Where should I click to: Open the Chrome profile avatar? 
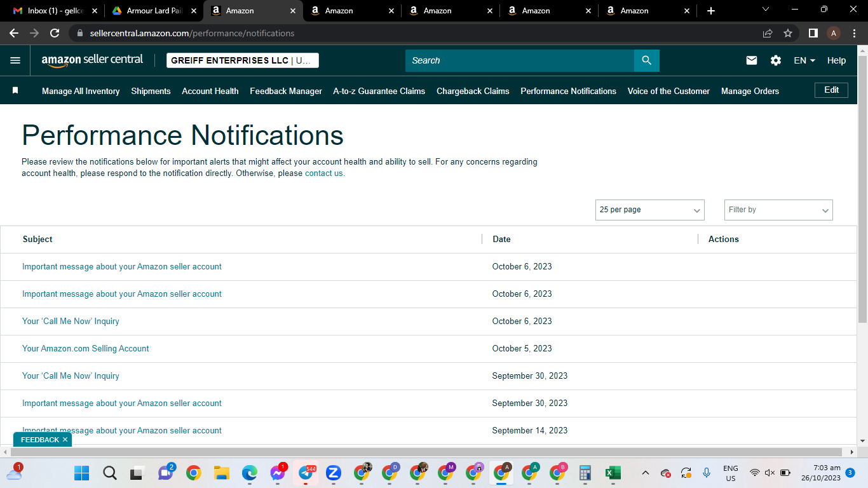click(834, 33)
